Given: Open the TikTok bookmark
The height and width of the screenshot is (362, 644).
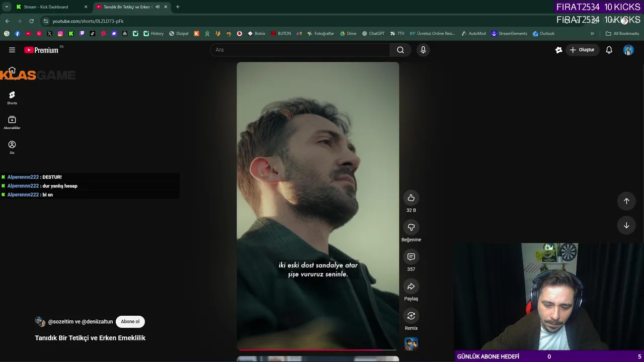Looking at the screenshot, I should 93,34.
